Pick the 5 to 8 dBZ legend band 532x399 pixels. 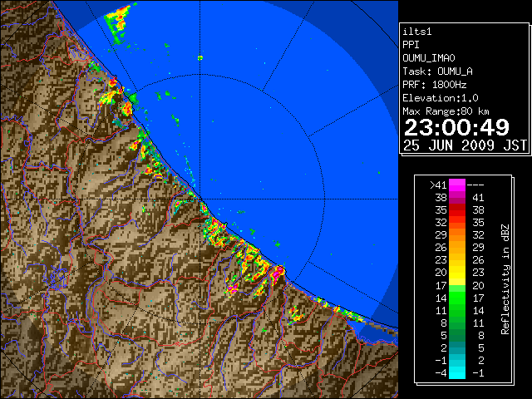457,335
